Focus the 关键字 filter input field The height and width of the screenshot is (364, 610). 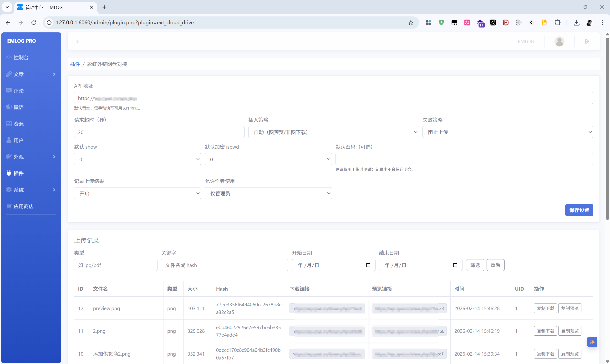pos(224,265)
